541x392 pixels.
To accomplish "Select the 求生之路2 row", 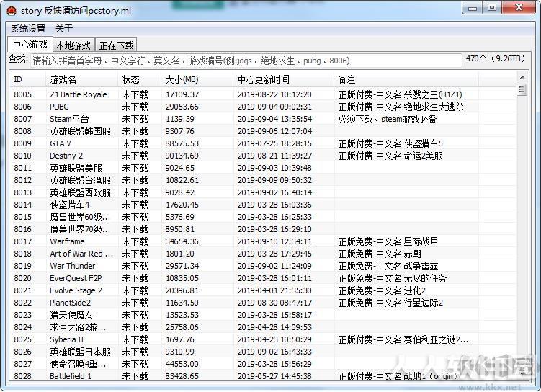I will pyautogui.click(x=263, y=327).
